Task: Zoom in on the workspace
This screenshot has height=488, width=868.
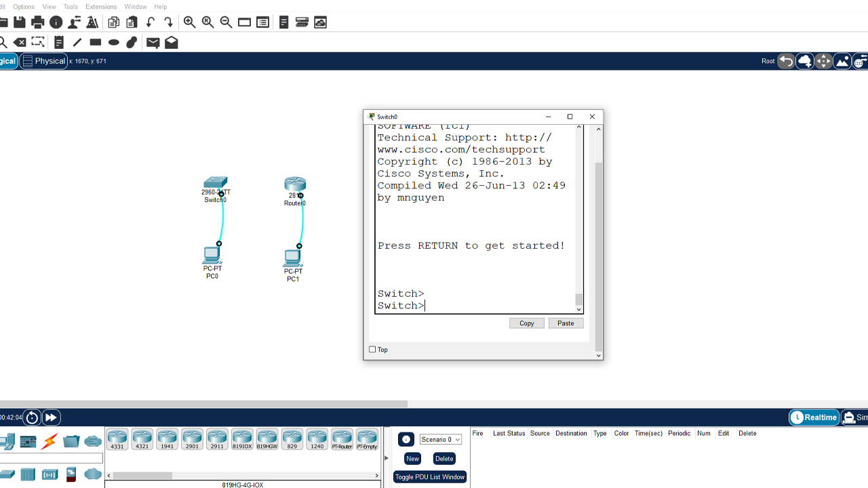Action: (190, 22)
